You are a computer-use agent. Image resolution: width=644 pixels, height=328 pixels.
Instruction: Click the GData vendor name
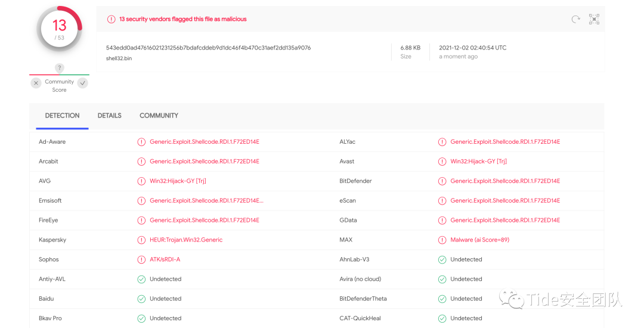click(x=348, y=220)
